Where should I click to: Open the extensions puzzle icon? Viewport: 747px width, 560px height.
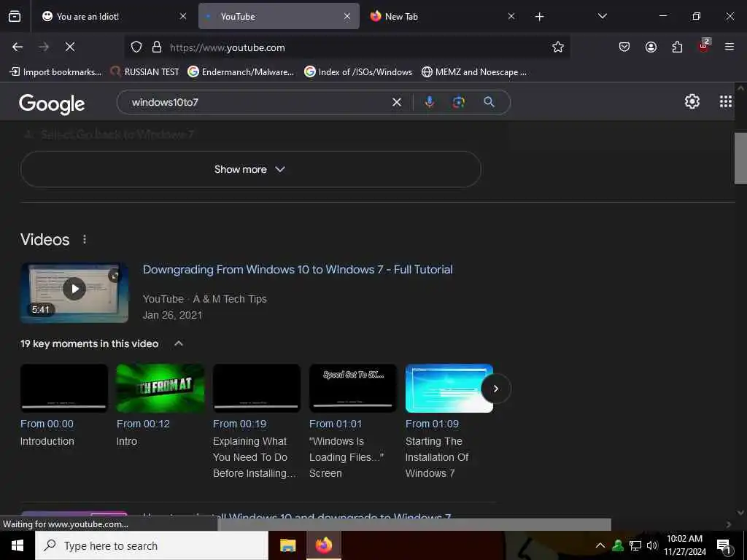(x=677, y=47)
